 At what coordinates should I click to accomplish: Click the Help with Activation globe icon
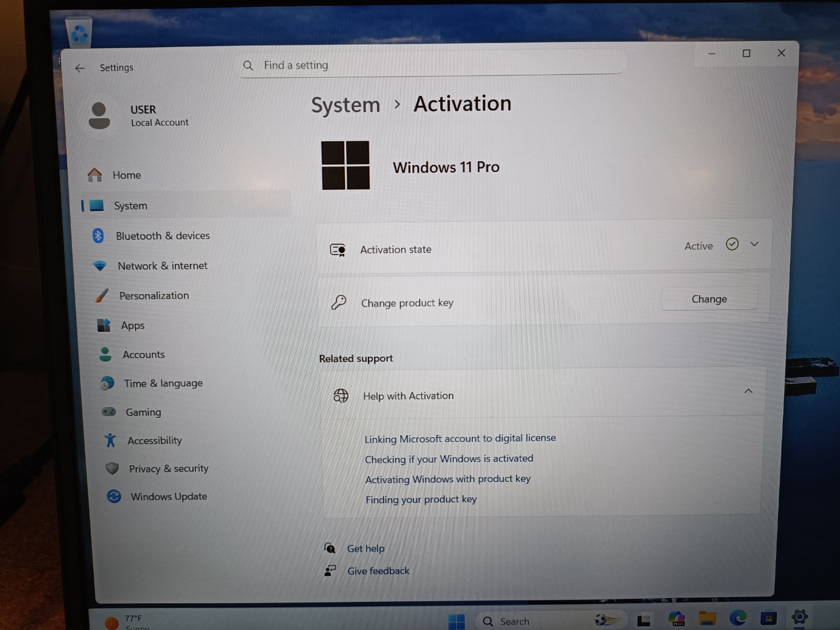[341, 396]
